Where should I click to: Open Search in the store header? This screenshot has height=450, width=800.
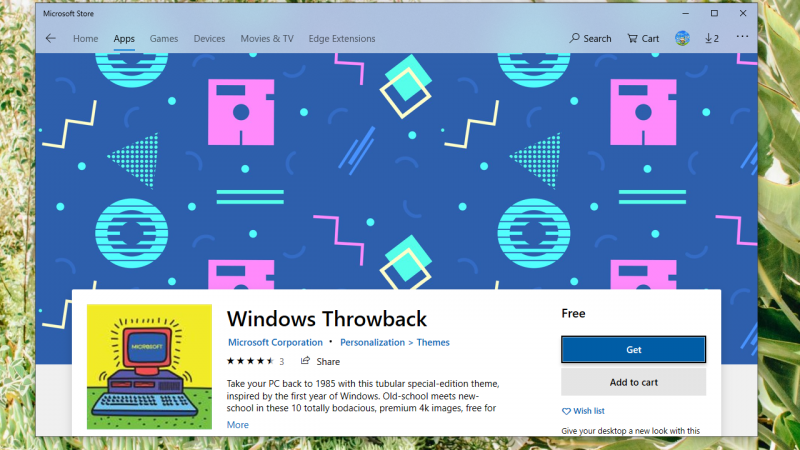590,38
